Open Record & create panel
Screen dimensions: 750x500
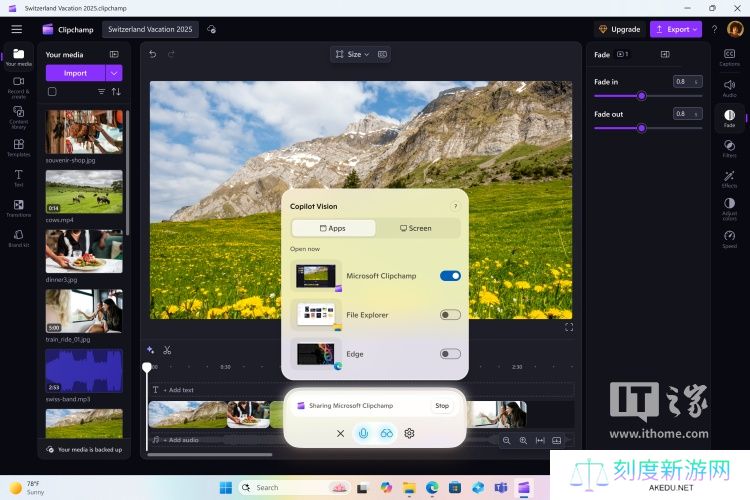[19, 87]
